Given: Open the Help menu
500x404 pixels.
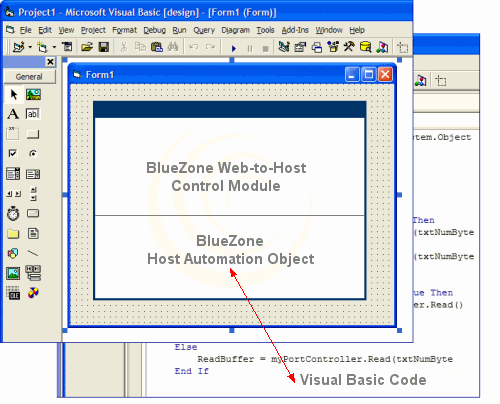Looking at the screenshot, I should click(357, 30).
